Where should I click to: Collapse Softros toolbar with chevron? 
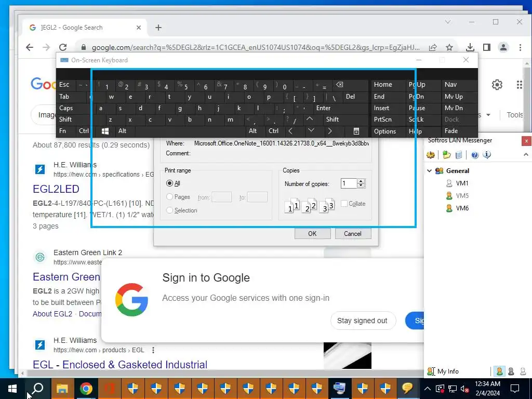526,155
